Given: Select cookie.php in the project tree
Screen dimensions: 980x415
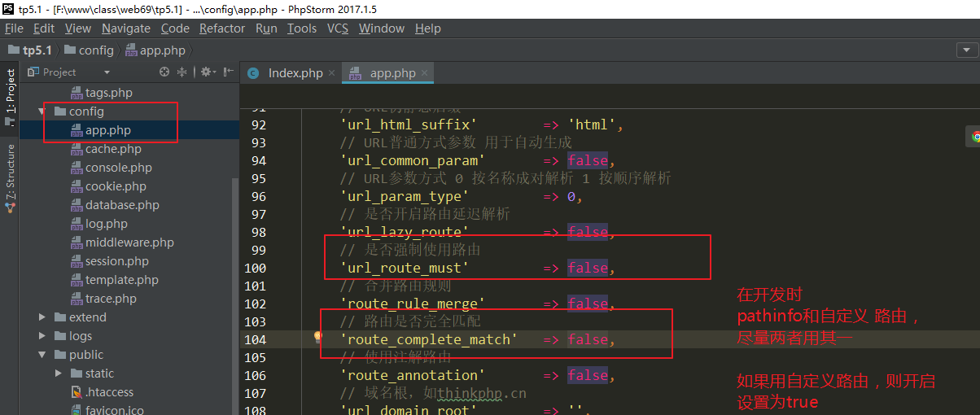Looking at the screenshot, I should 116,186.
